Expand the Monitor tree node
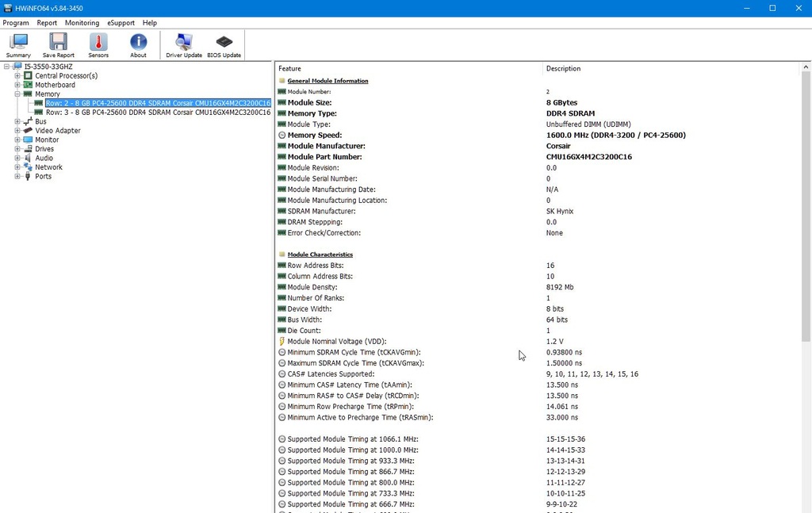 pos(17,140)
